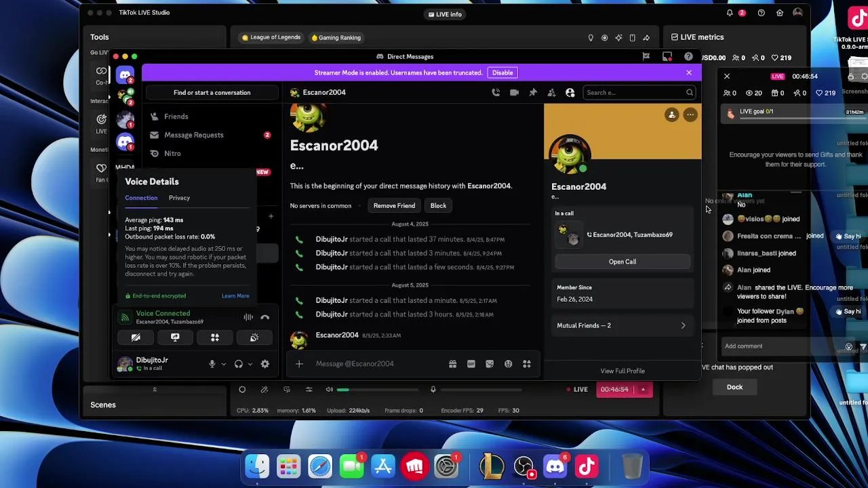Send a gift icon in message box
The height and width of the screenshot is (488, 868).
pyautogui.click(x=452, y=364)
